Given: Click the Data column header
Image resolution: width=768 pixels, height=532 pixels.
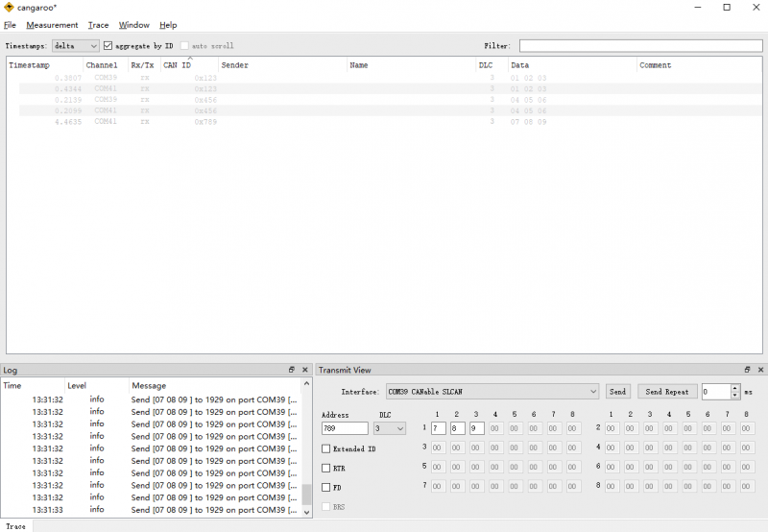Looking at the screenshot, I should pyautogui.click(x=572, y=65).
